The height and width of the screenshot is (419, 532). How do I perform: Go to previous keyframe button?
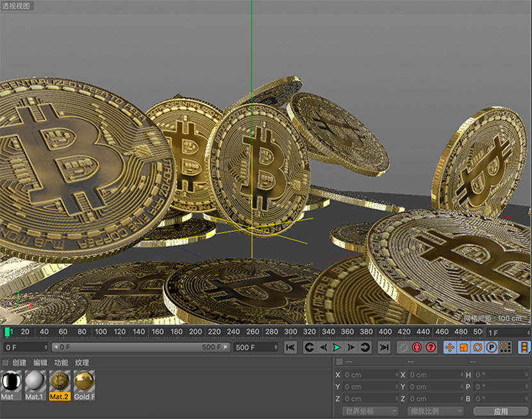[310, 347]
